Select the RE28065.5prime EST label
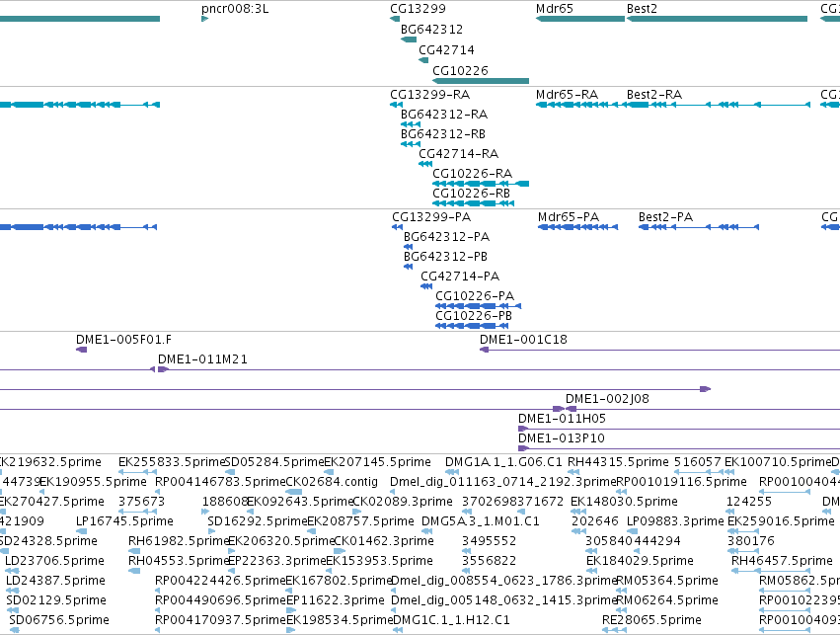 [652, 620]
